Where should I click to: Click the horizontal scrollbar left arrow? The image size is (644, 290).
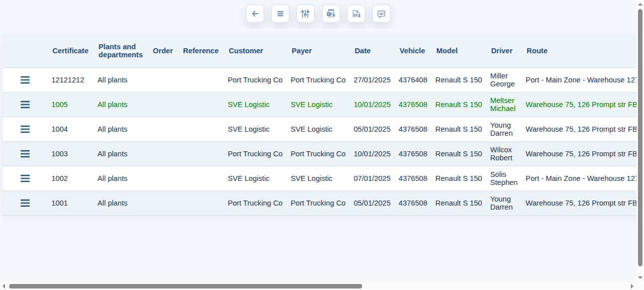click(x=4, y=286)
